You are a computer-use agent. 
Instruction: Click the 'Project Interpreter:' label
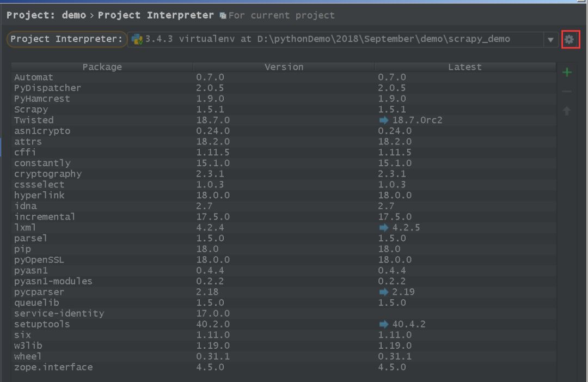66,39
